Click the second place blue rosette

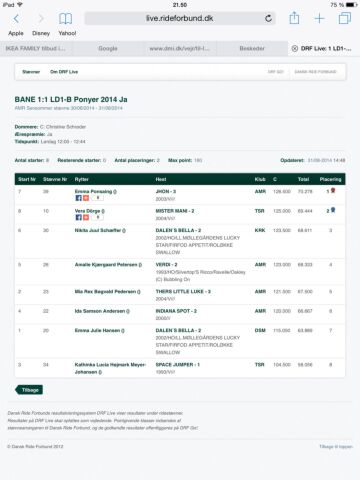coord(333,210)
